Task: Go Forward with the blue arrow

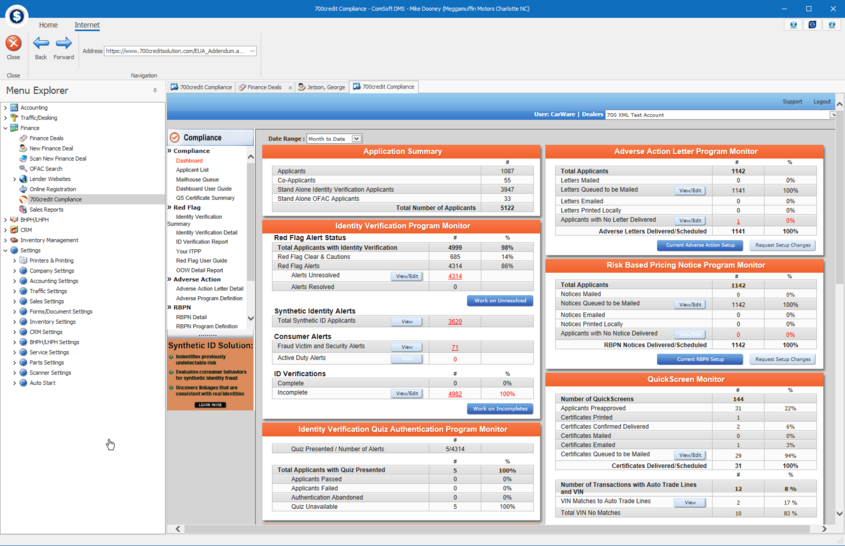Action: pyautogui.click(x=64, y=43)
